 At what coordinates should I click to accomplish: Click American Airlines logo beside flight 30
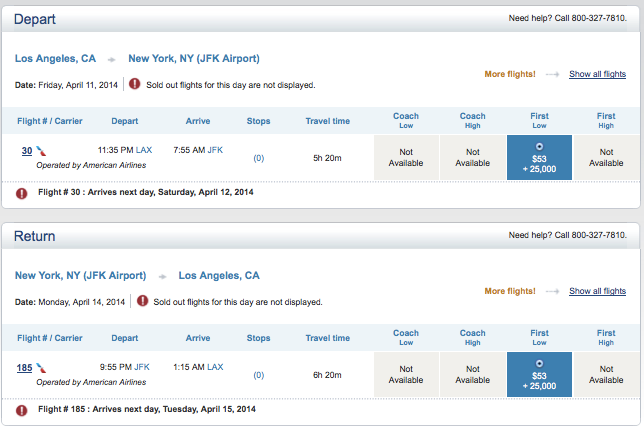tap(41, 150)
